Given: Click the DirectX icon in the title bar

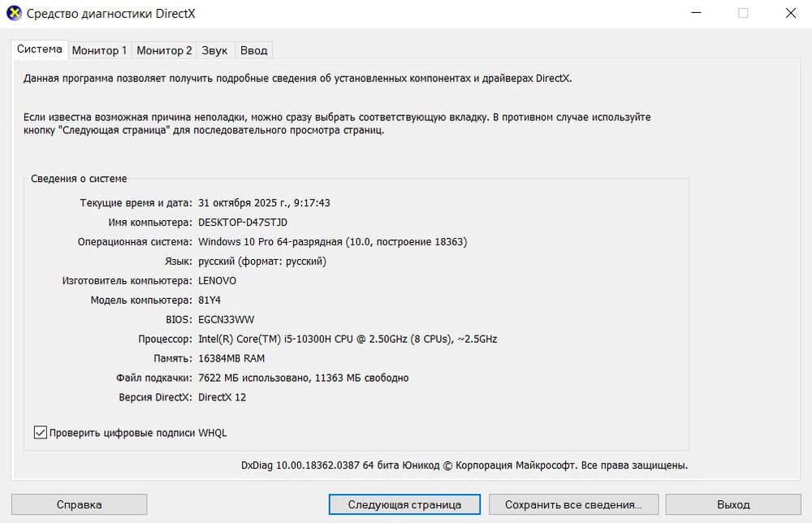Looking at the screenshot, I should (14, 13).
